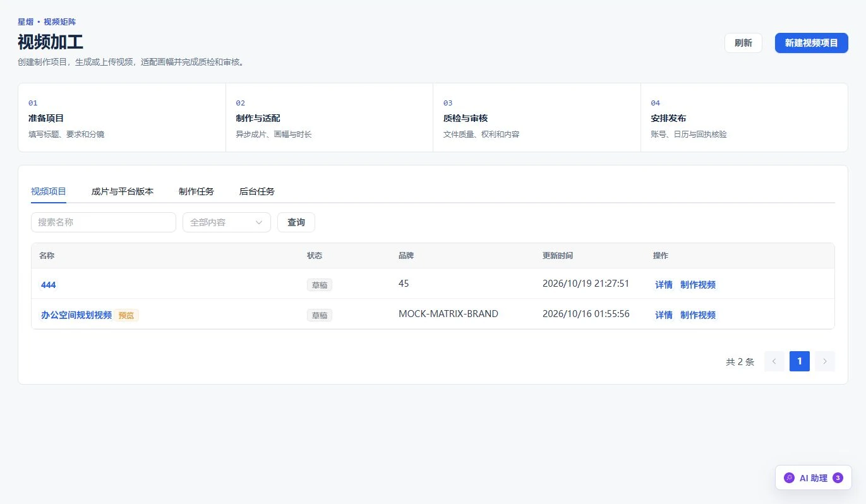Viewport: 866px width, 504px height.
Task: Select the 制作任务 tab
Action: [x=196, y=191]
